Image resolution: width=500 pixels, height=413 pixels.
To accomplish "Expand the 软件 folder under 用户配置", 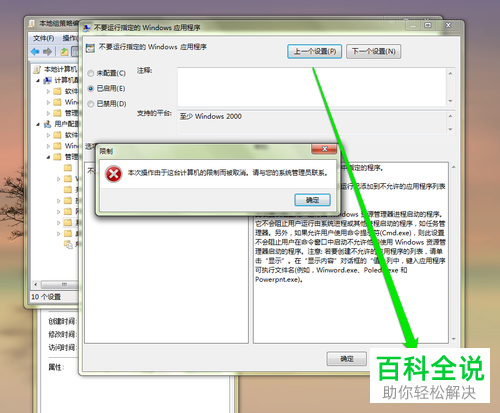I will pos(48,135).
